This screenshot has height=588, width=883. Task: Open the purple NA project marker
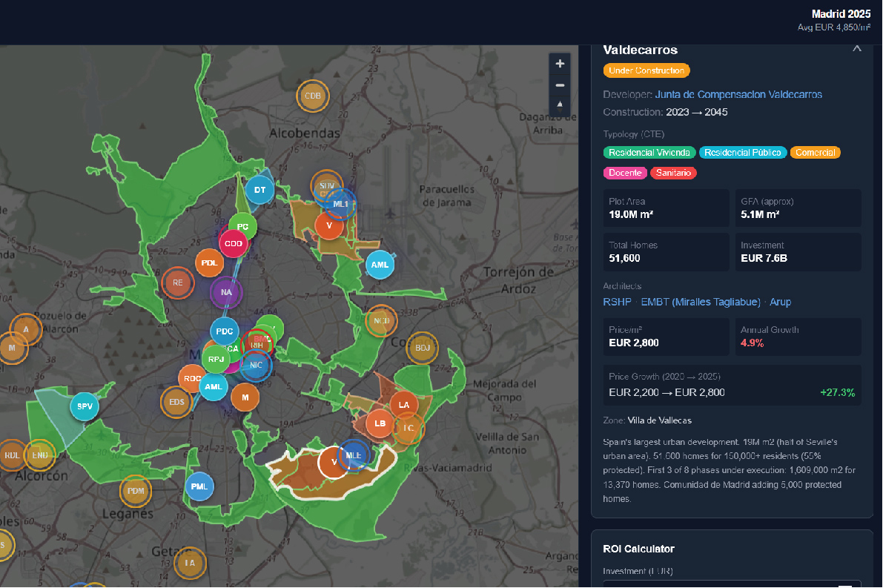click(227, 292)
